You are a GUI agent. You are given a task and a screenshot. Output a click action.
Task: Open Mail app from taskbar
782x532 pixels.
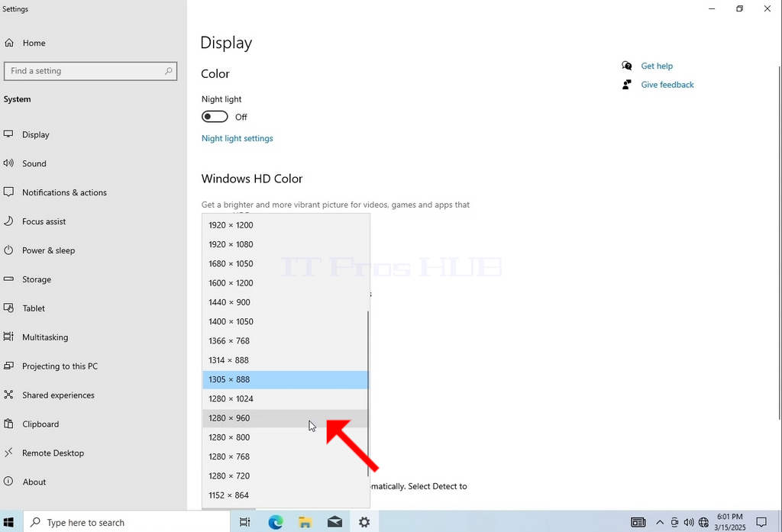tap(335, 522)
